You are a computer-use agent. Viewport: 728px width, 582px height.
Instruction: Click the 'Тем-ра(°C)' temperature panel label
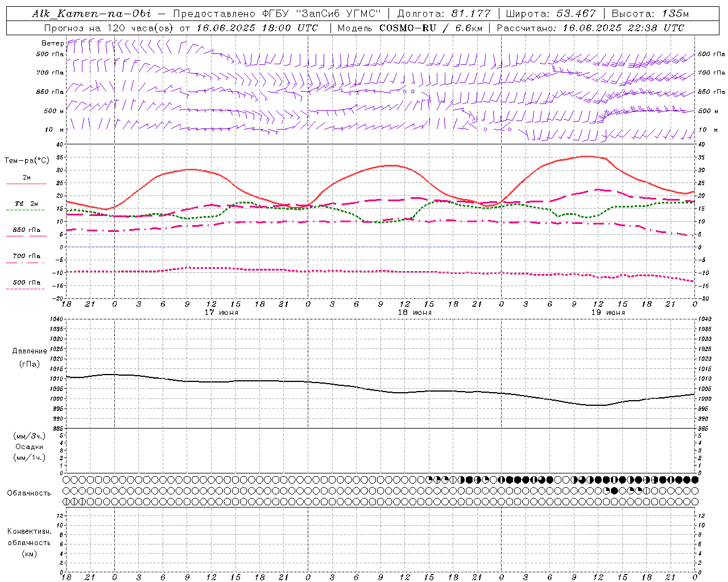pyautogui.click(x=27, y=161)
